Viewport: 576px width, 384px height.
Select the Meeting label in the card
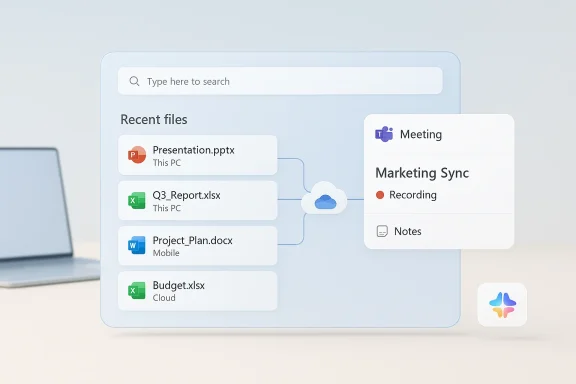421,134
